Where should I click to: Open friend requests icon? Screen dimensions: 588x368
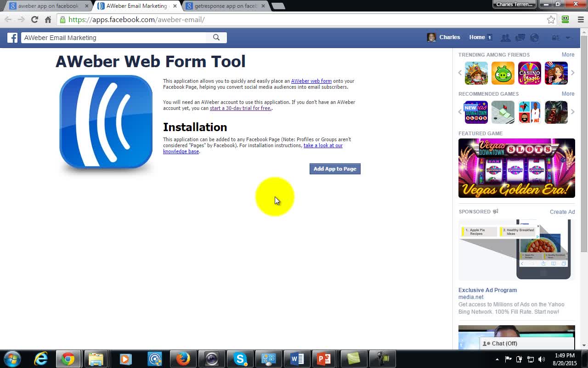pos(505,38)
